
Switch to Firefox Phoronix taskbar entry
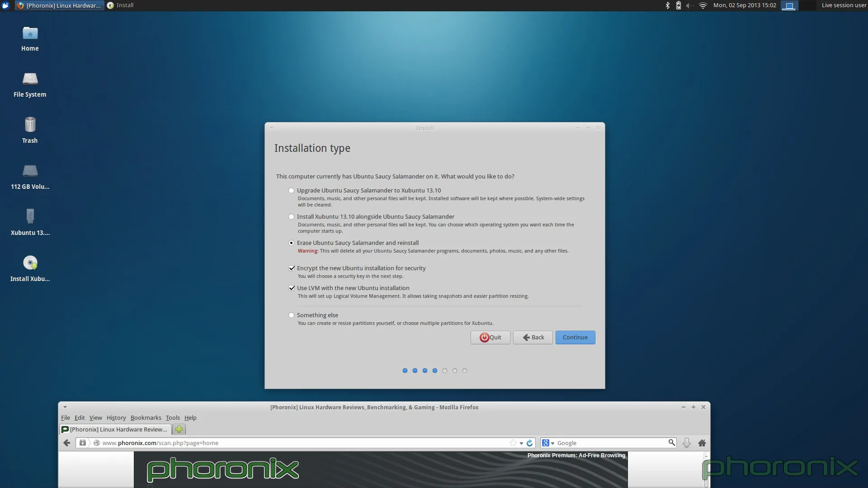pos(60,5)
